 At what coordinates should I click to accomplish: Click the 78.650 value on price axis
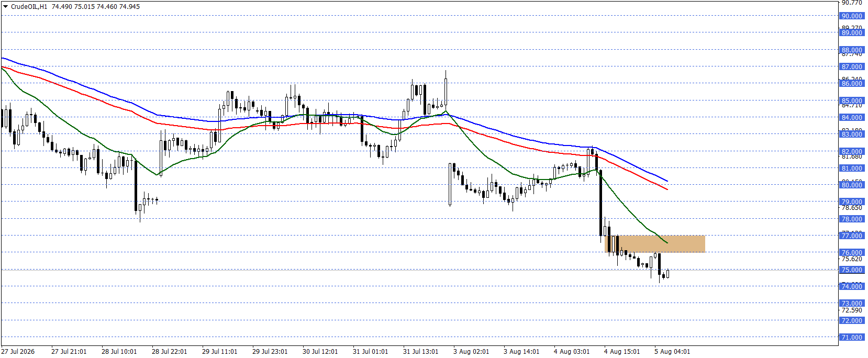[x=852, y=208]
